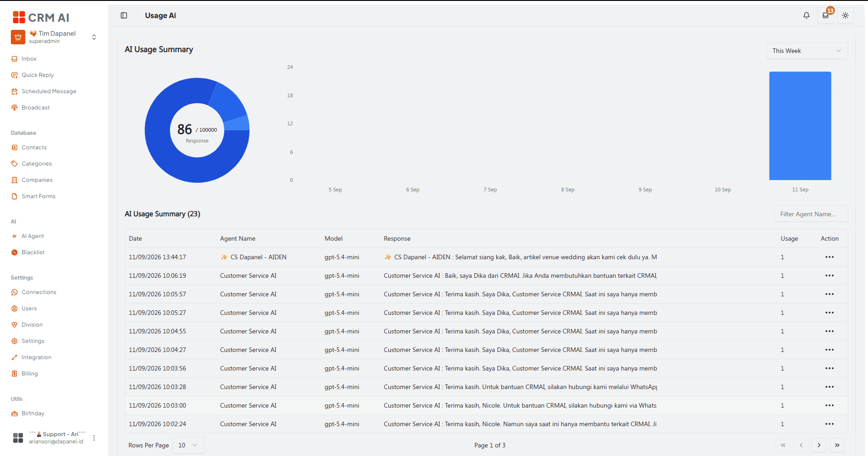Click the Contacts icon
Viewport: 868px width, 456px height.
coord(14,147)
